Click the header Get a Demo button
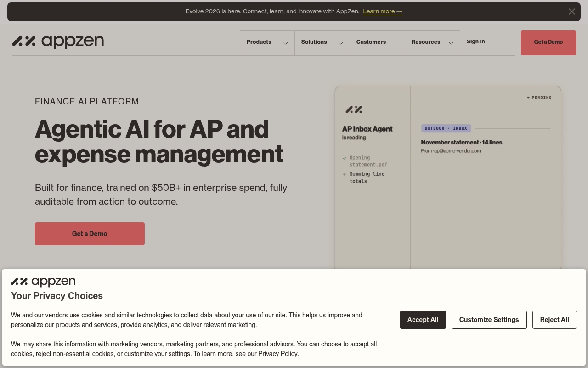The image size is (588, 368). tap(548, 42)
